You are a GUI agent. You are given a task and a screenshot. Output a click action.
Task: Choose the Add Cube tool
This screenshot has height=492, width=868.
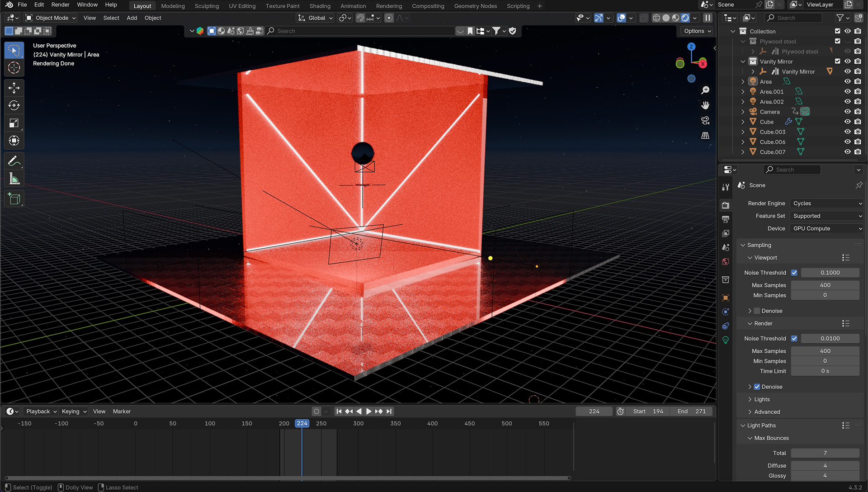tap(14, 199)
